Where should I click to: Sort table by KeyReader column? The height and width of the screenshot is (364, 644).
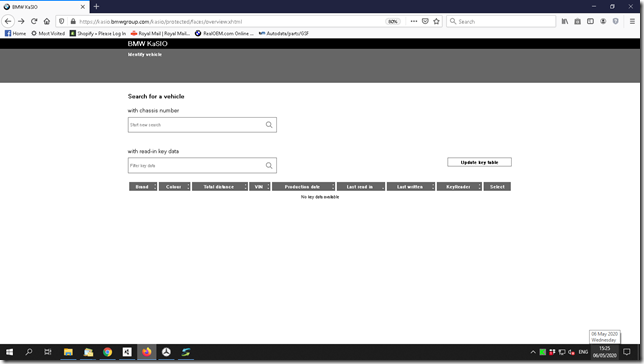pos(459,187)
